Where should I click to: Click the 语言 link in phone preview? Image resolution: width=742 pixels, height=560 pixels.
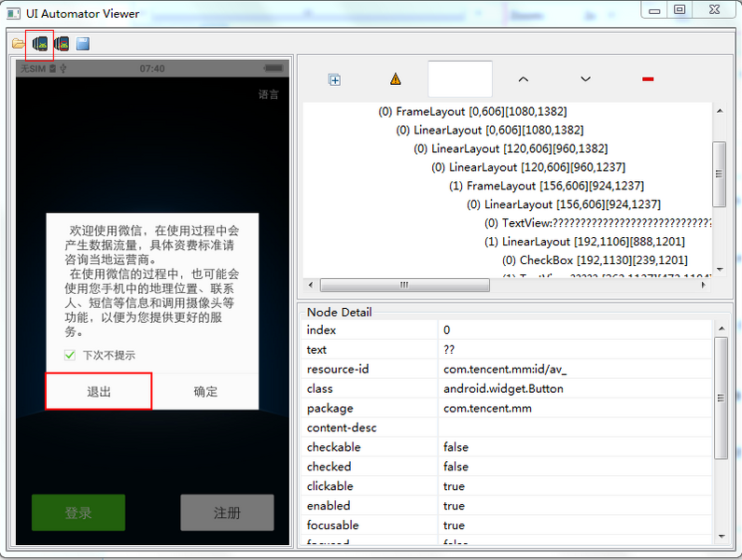click(x=268, y=94)
